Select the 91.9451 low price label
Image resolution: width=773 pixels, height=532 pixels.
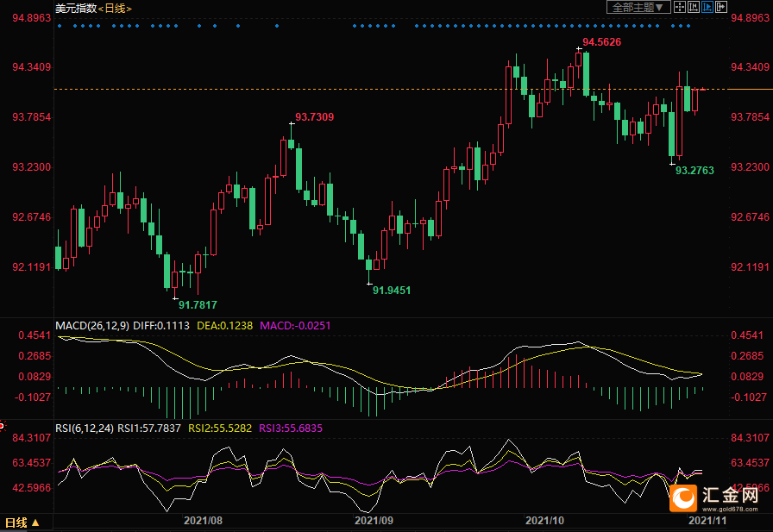[x=392, y=291]
